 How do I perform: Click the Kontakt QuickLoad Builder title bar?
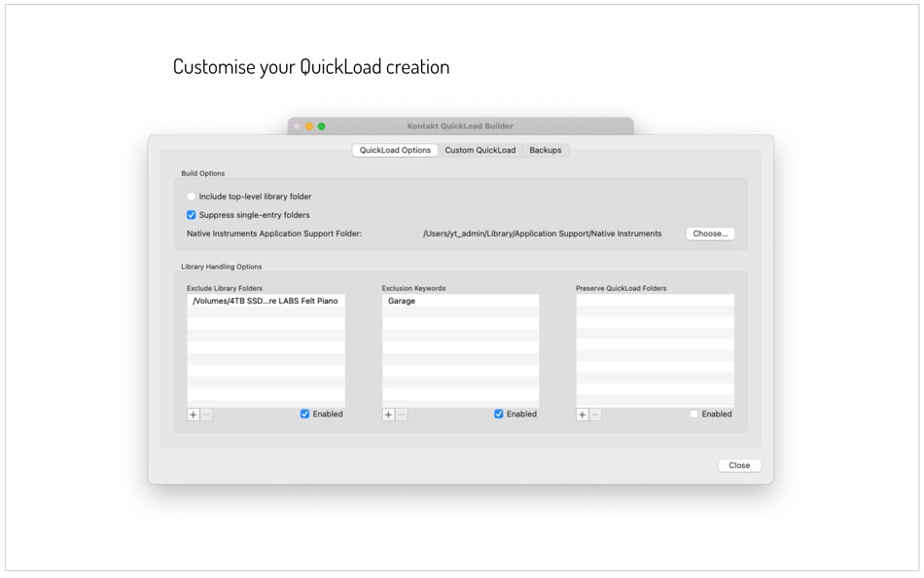pos(460,126)
